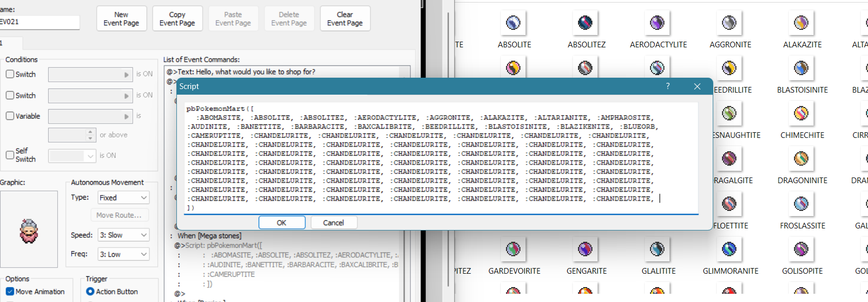868x302 pixels.
Task: Select the icon above the RAGALGITE label
Action: tap(729, 158)
